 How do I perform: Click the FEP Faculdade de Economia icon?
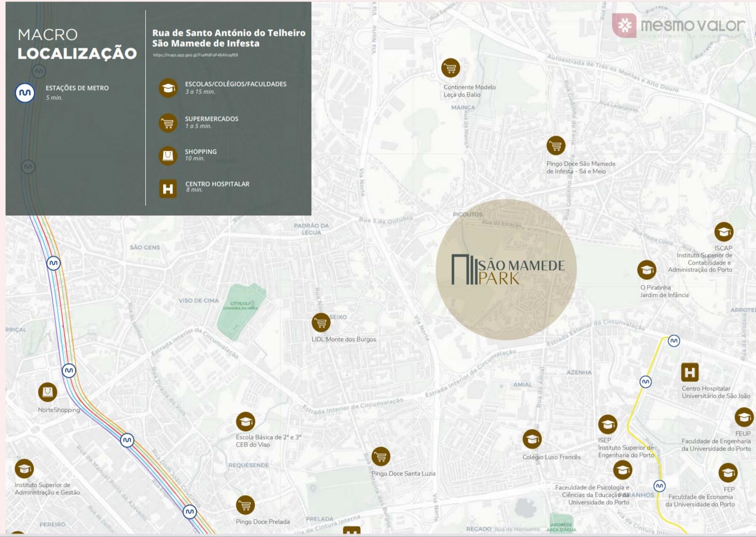pyautogui.click(x=728, y=473)
